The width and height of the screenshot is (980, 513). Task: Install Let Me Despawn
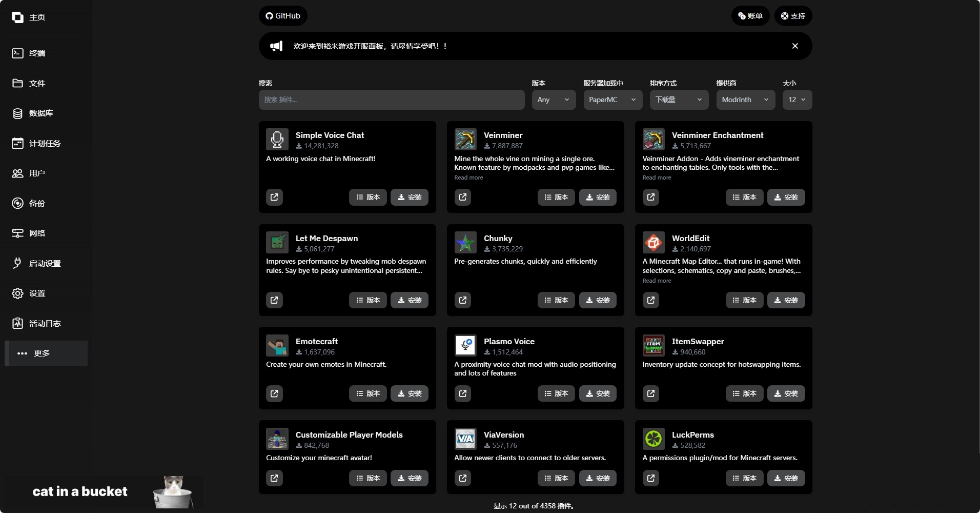tap(410, 300)
